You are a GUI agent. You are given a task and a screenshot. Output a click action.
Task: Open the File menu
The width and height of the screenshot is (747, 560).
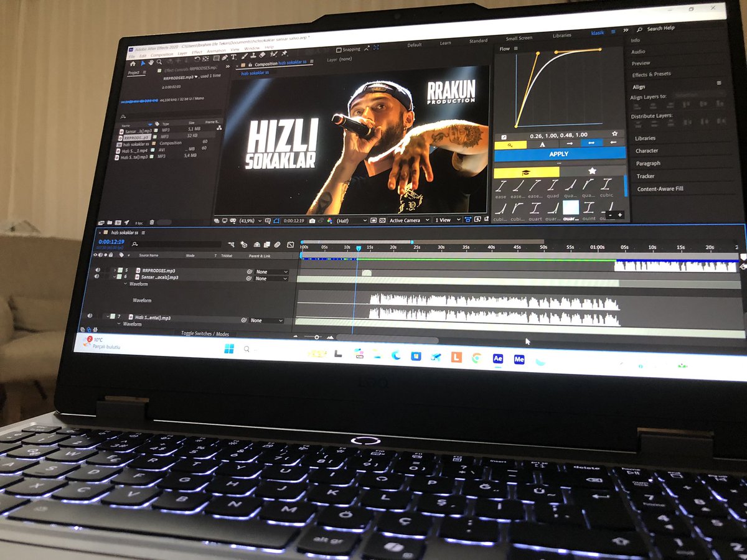(x=132, y=57)
